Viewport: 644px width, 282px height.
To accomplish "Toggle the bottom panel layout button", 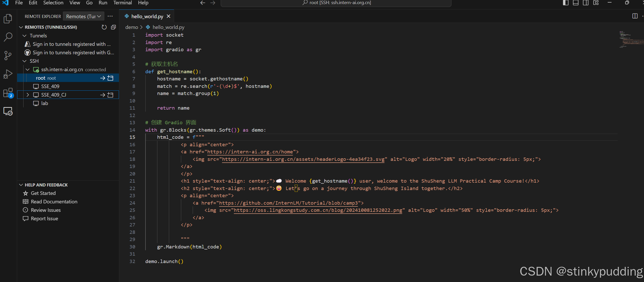I will point(576,3).
